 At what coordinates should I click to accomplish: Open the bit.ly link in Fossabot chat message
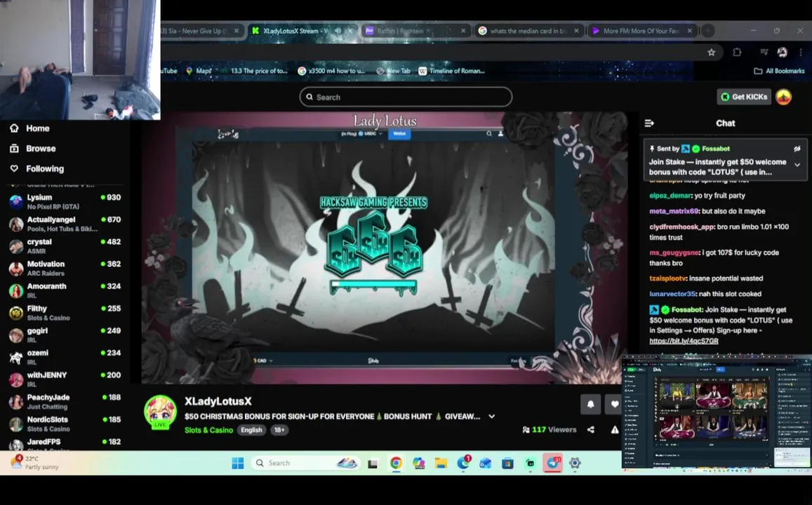pyautogui.click(x=684, y=341)
